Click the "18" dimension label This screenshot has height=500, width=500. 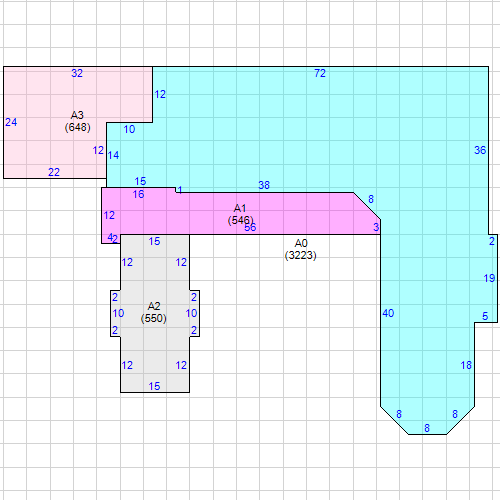tap(466, 366)
